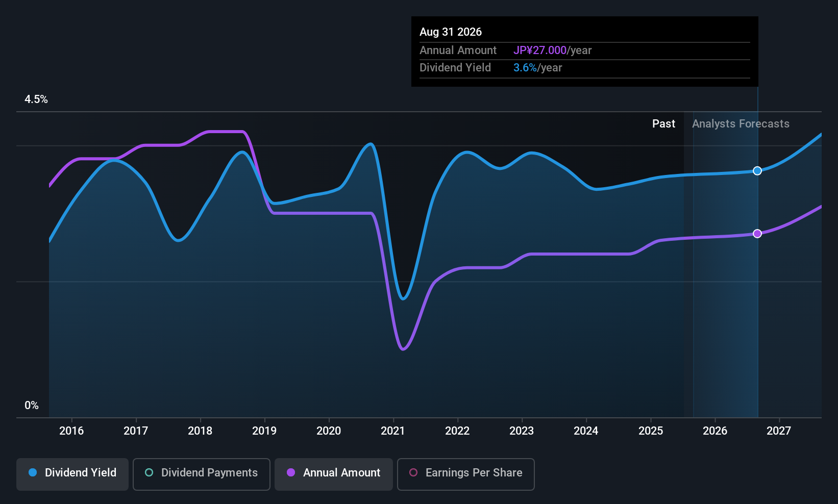Toggle the Dividend Yield series
This screenshot has height=504, width=838.
[72, 474]
